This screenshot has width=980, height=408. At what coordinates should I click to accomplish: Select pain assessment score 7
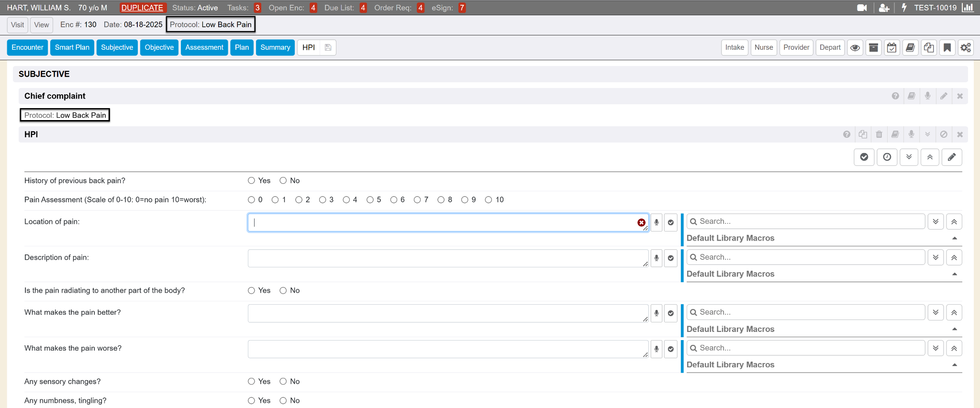[417, 200]
